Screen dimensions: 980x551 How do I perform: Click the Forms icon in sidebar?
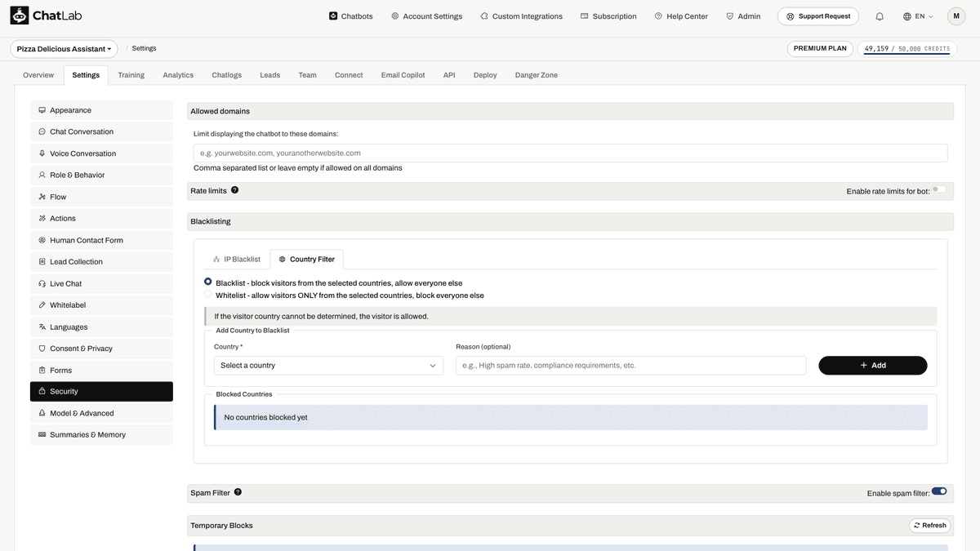coord(42,370)
